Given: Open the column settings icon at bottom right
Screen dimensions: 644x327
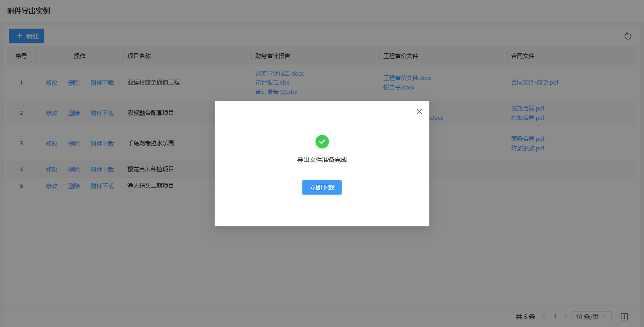Looking at the screenshot, I should 624,317.
